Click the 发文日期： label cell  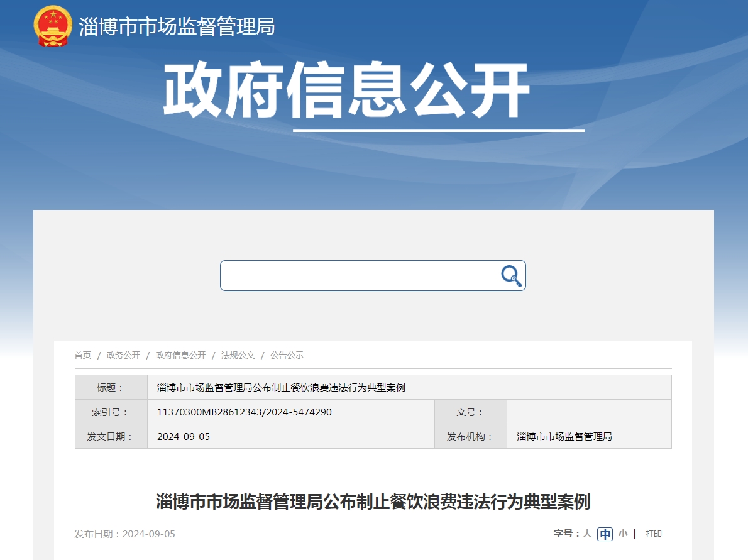[111, 436]
